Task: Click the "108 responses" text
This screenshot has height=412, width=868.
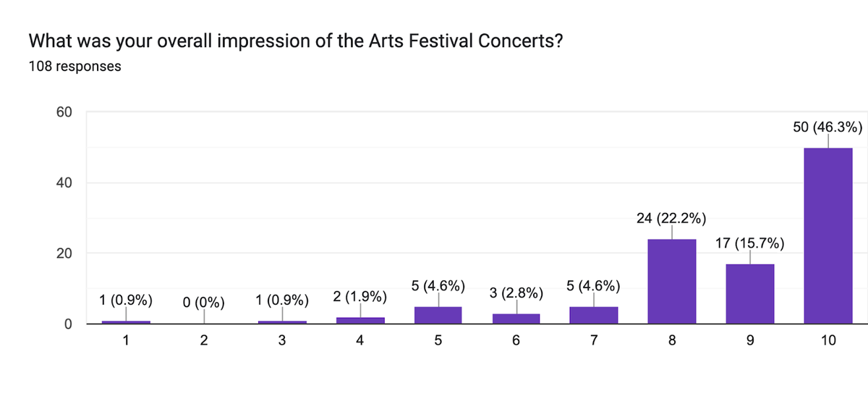Action: tap(75, 67)
